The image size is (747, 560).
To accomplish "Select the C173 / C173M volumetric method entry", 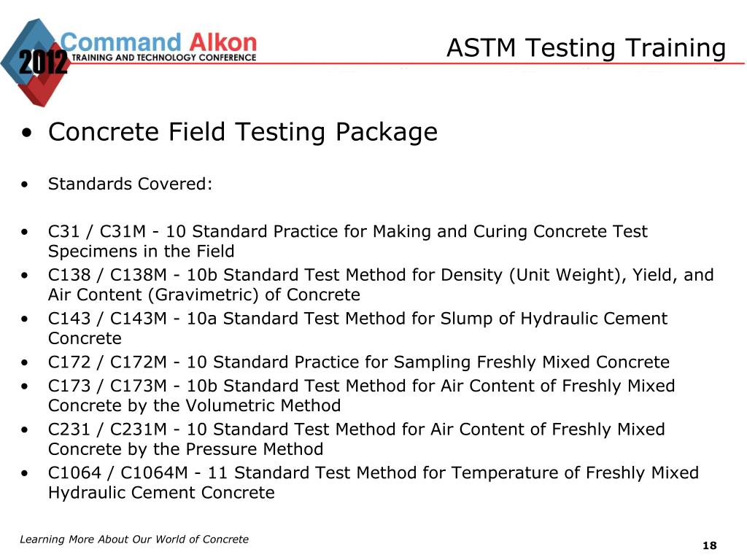I will click(x=362, y=396).
